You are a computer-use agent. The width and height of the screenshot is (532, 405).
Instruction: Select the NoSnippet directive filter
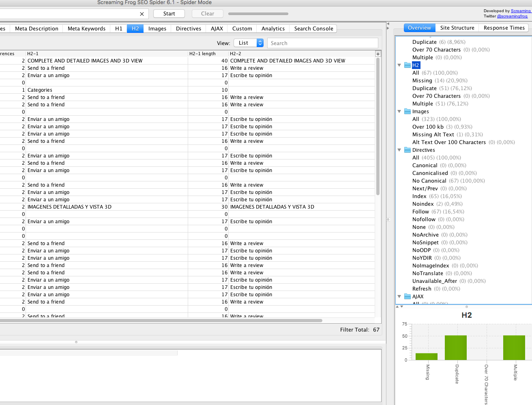[440, 243]
